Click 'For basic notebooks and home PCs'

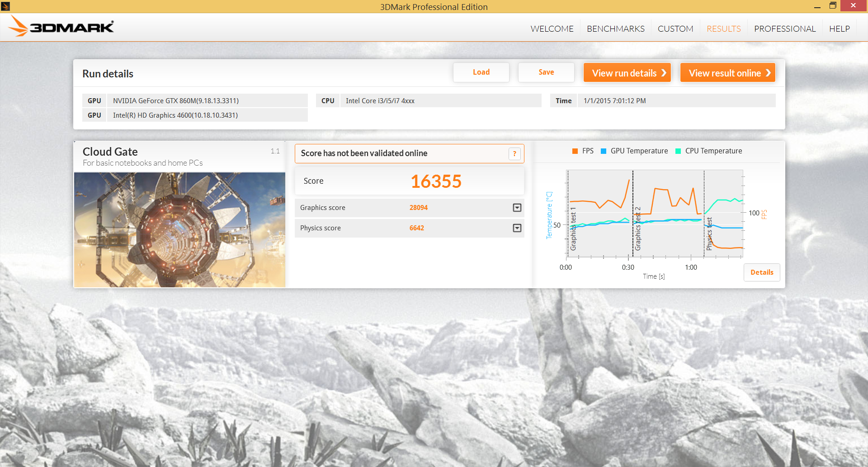click(143, 163)
